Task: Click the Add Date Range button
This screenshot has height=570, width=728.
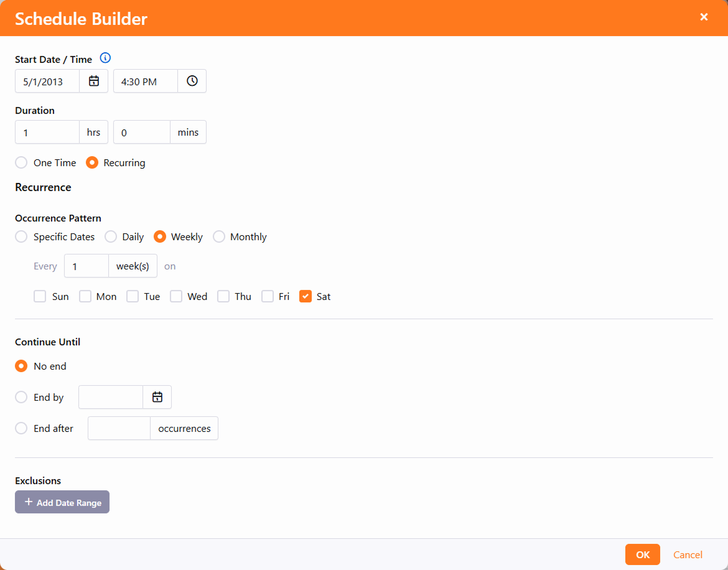Action: pos(62,502)
